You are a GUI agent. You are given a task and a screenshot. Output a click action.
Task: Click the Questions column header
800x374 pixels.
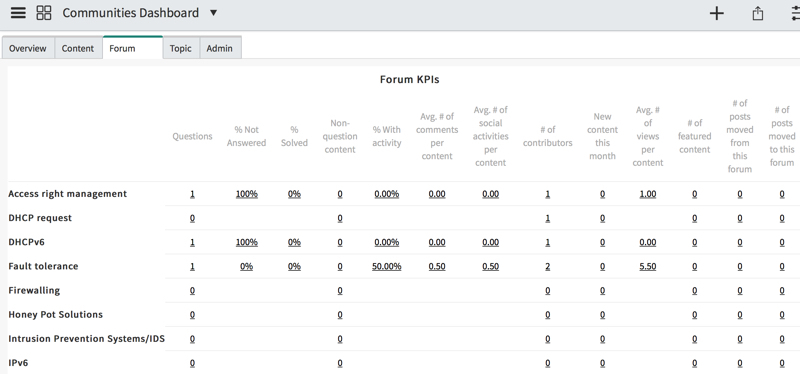(x=192, y=136)
